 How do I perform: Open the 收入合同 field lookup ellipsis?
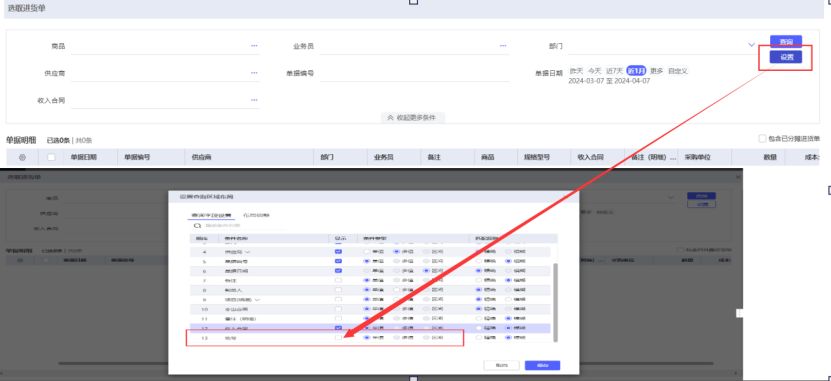(x=254, y=100)
